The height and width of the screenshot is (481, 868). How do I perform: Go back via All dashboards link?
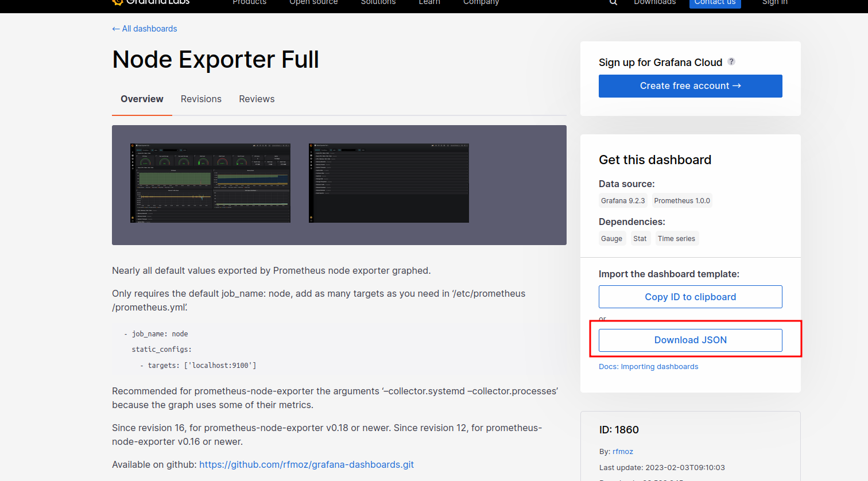point(145,29)
